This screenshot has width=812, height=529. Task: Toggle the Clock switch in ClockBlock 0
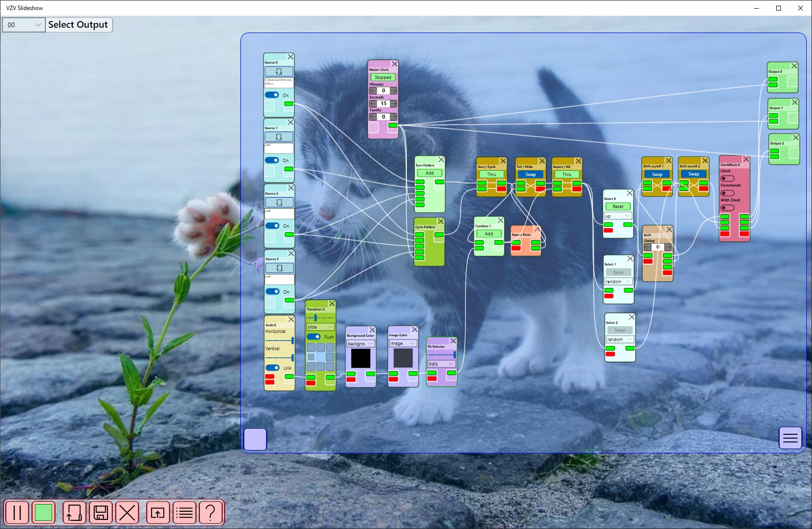pyautogui.click(x=727, y=178)
